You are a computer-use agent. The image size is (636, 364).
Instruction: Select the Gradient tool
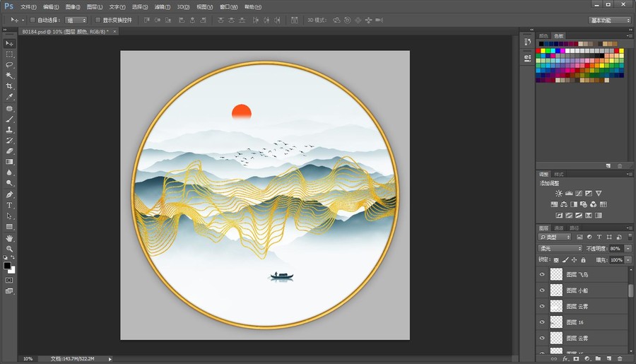tap(9, 162)
